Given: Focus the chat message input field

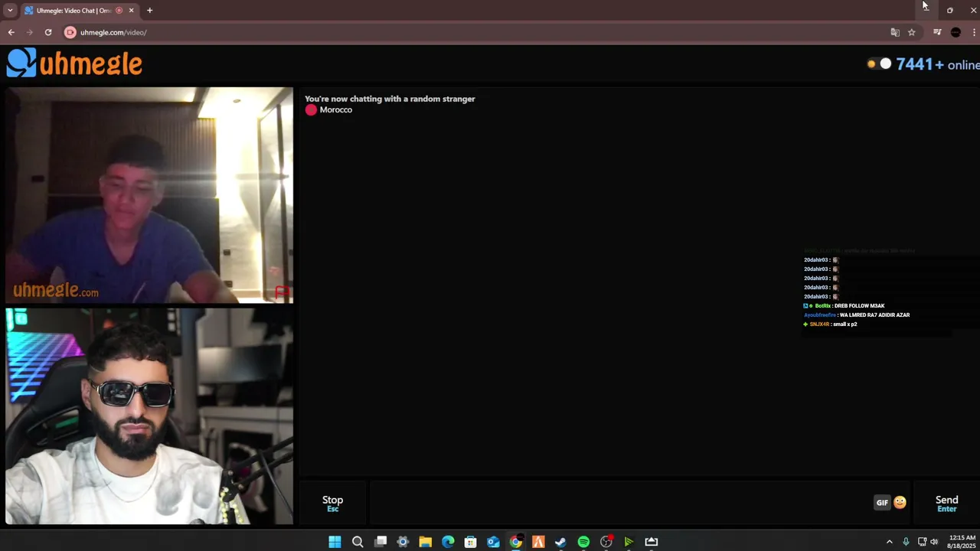Looking at the screenshot, I should [x=620, y=503].
